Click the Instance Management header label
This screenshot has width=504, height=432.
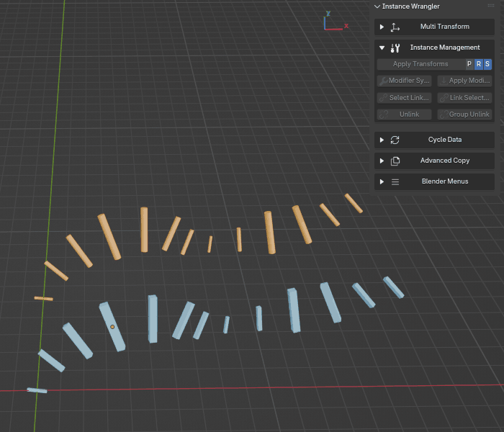(x=445, y=48)
